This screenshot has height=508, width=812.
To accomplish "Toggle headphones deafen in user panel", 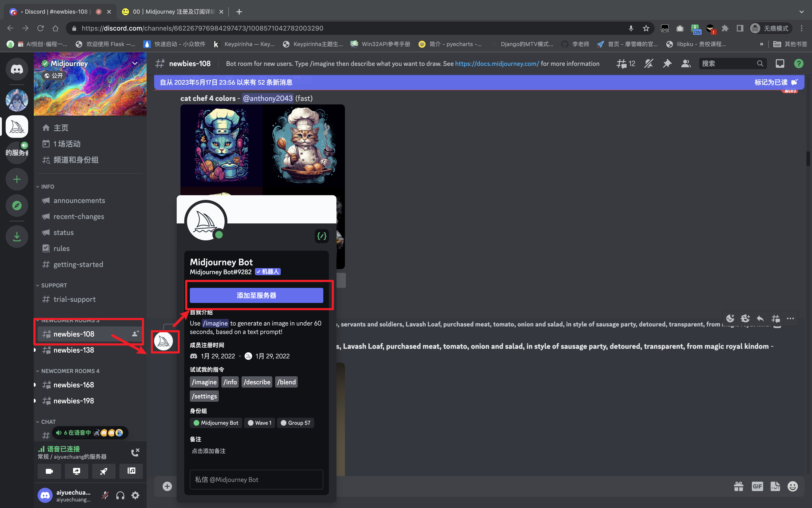I will [120, 495].
